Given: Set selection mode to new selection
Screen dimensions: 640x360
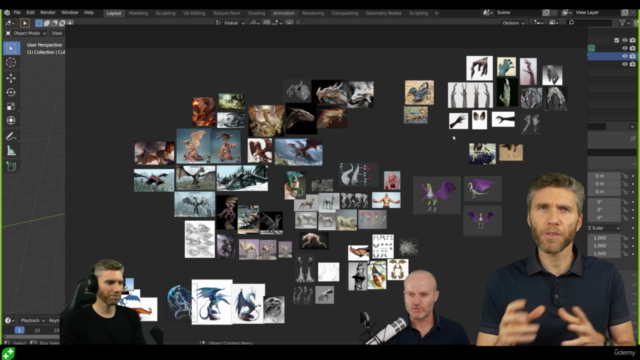Looking at the screenshot, I should click(39, 23).
